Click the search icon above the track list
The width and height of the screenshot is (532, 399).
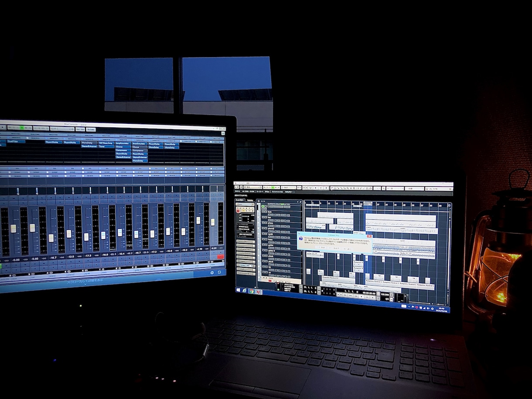300,202
